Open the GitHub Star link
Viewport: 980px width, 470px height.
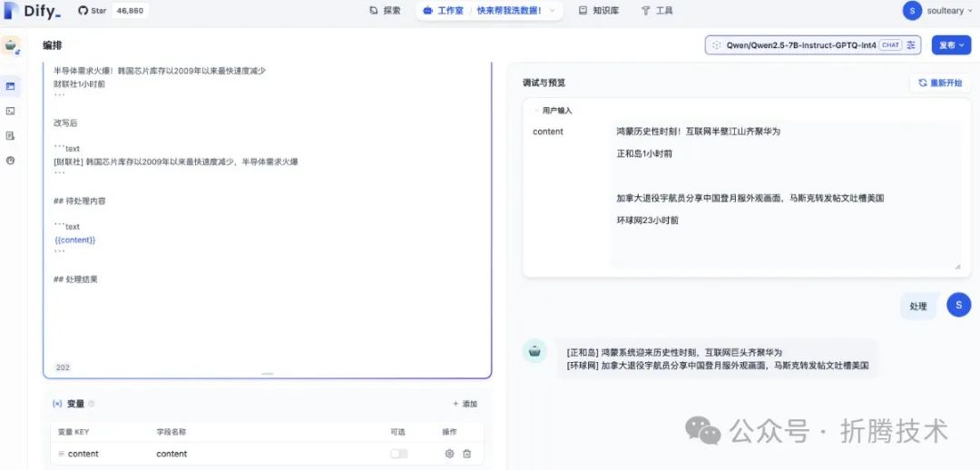pos(92,11)
